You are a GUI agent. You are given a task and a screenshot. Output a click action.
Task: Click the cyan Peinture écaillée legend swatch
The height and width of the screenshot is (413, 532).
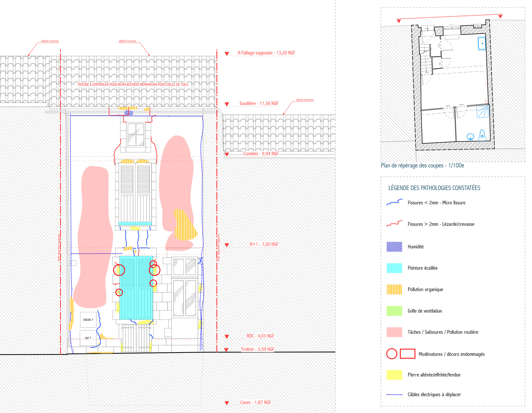click(x=394, y=268)
